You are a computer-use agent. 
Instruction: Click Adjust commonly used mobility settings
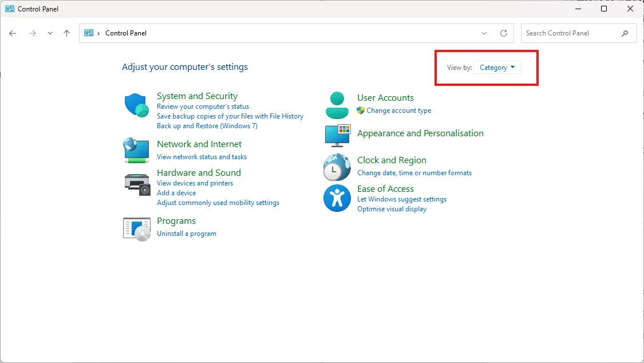click(x=218, y=203)
